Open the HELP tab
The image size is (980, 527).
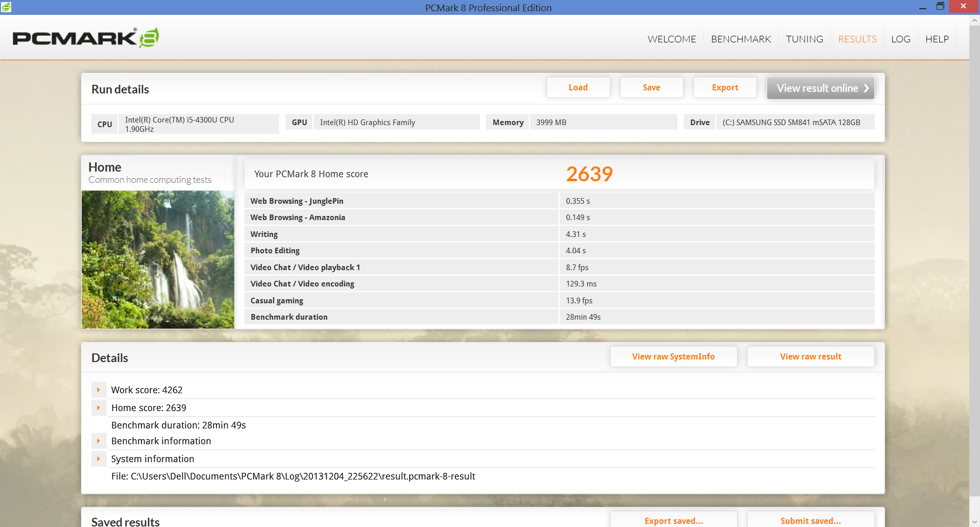[x=937, y=39]
